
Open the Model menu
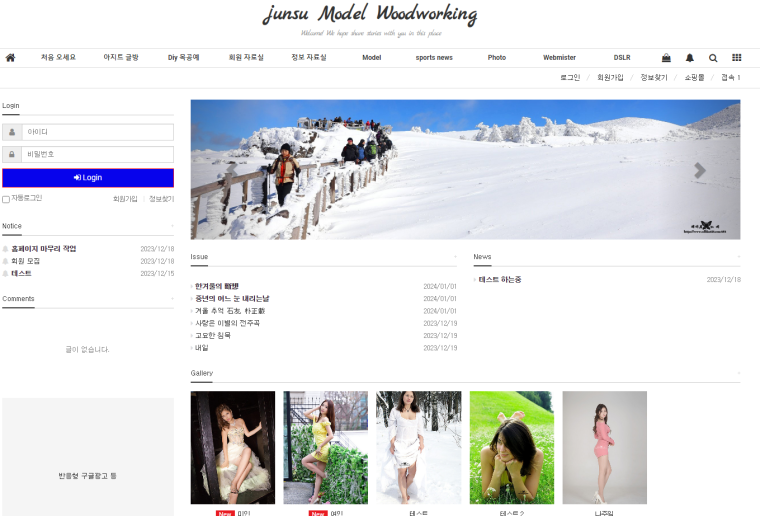tap(372, 57)
